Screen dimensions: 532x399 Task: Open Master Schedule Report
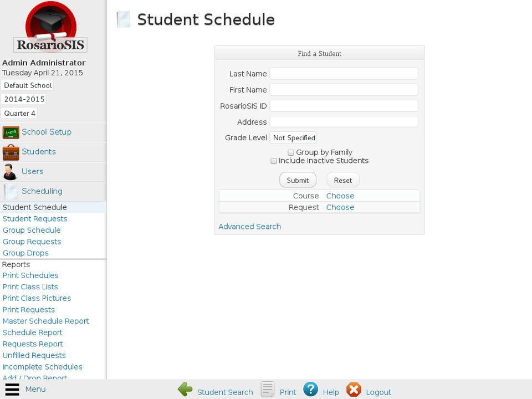[45, 321]
